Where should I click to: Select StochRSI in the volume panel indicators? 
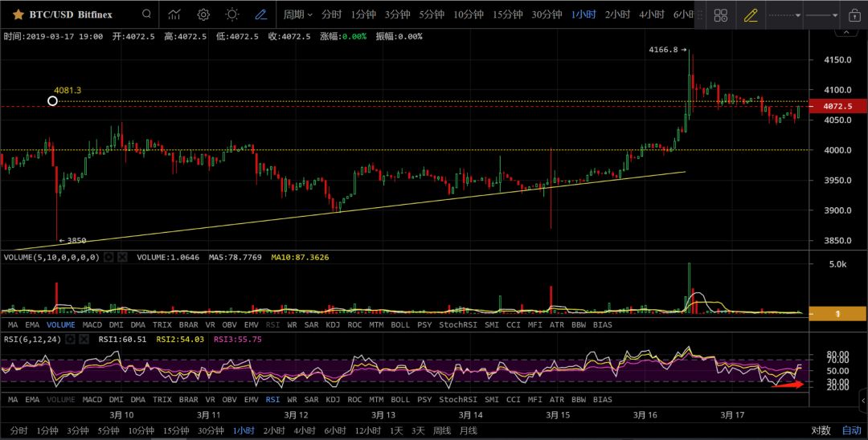click(458, 324)
